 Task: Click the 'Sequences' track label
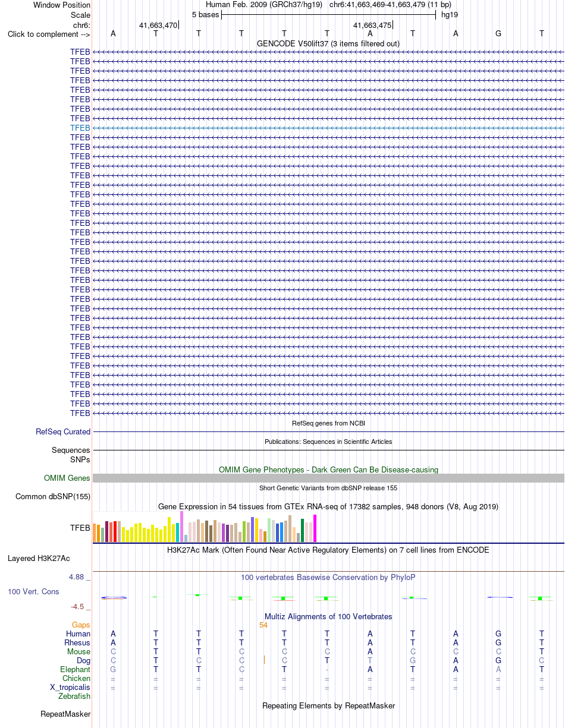tap(71, 450)
